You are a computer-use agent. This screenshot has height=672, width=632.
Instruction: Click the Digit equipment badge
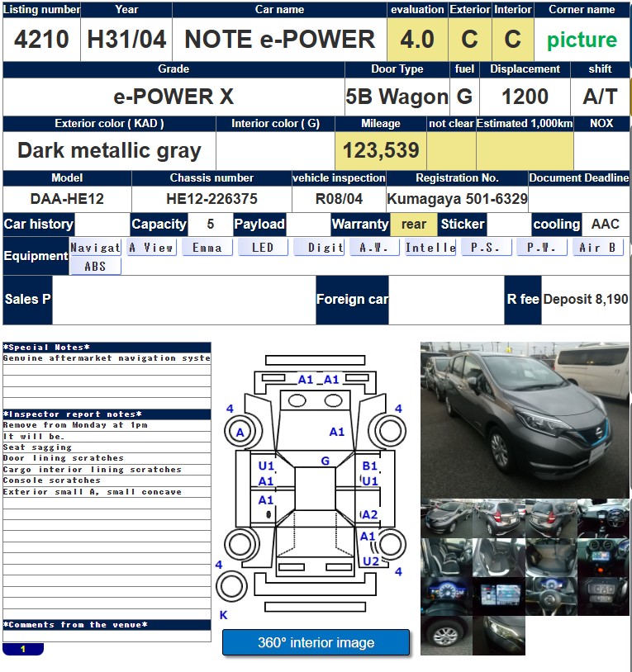pos(319,248)
